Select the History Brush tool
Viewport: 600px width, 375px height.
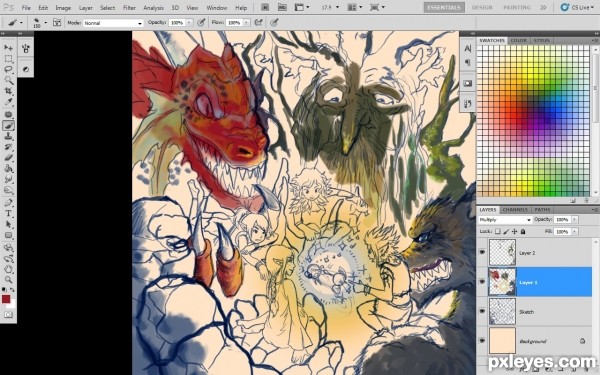click(8, 147)
